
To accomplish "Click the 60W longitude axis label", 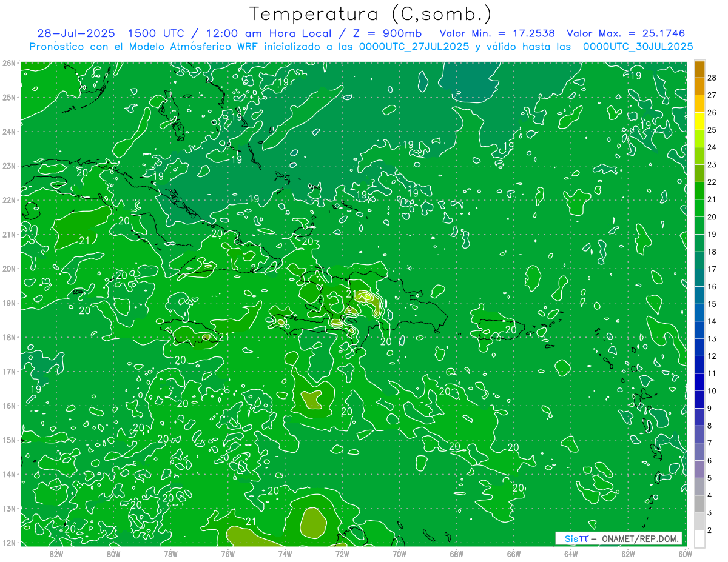I will (685, 554).
